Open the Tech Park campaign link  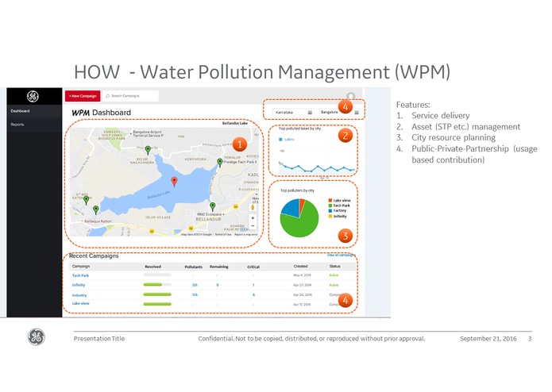(x=81, y=275)
